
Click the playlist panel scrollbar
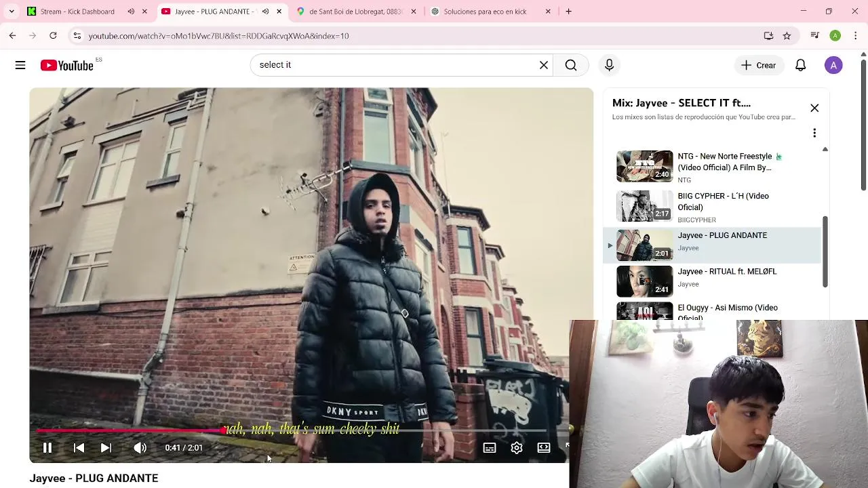825,251
